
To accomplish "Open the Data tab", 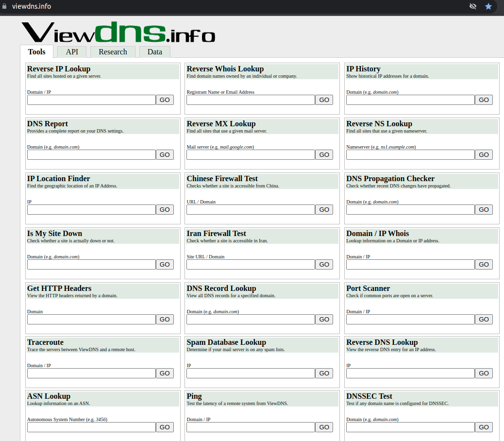I will (x=154, y=52).
